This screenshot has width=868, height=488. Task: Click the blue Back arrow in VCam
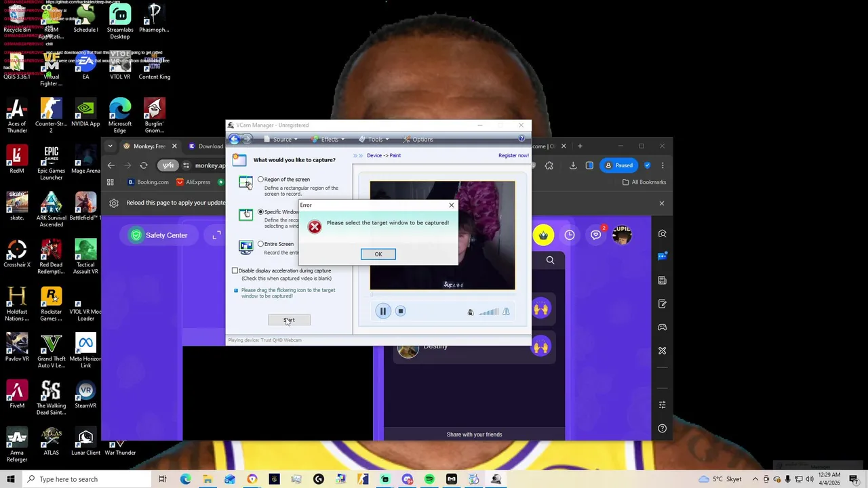pos(235,140)
